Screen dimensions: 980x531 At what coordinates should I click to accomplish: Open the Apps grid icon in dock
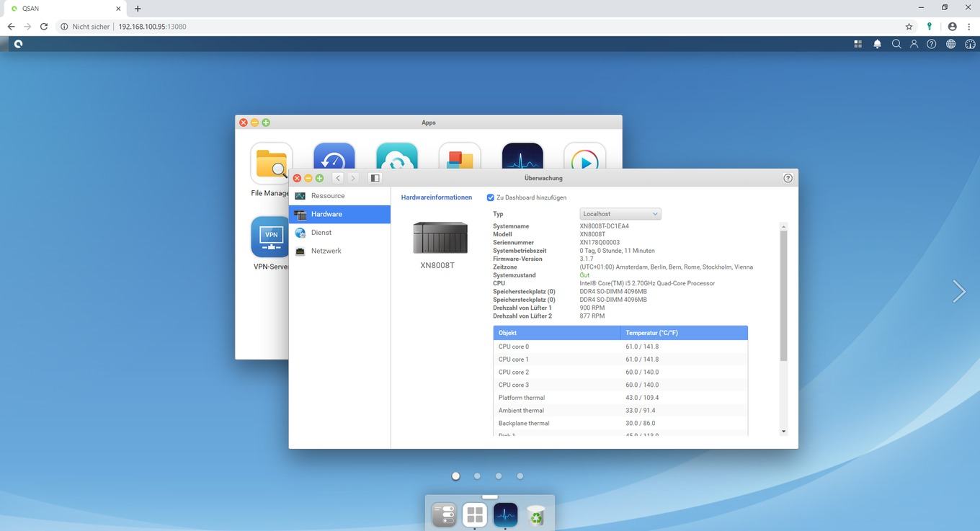coord(475,515)
